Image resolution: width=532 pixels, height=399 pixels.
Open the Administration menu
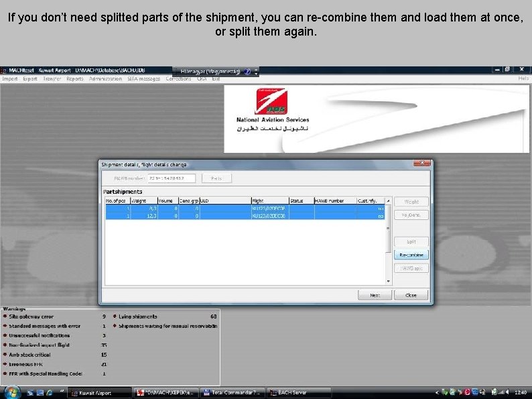pos(105,78)
